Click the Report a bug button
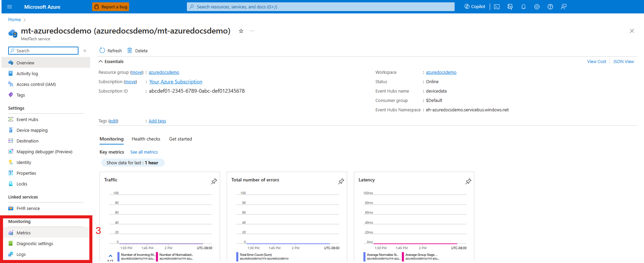The height and width of the screenshot is (263, 644). (111, 7)
